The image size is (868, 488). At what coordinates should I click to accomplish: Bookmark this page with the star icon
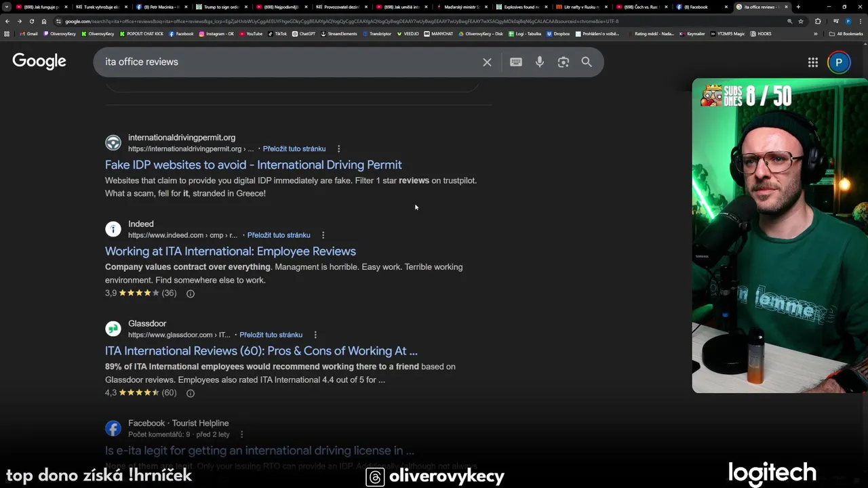(801, 21)
